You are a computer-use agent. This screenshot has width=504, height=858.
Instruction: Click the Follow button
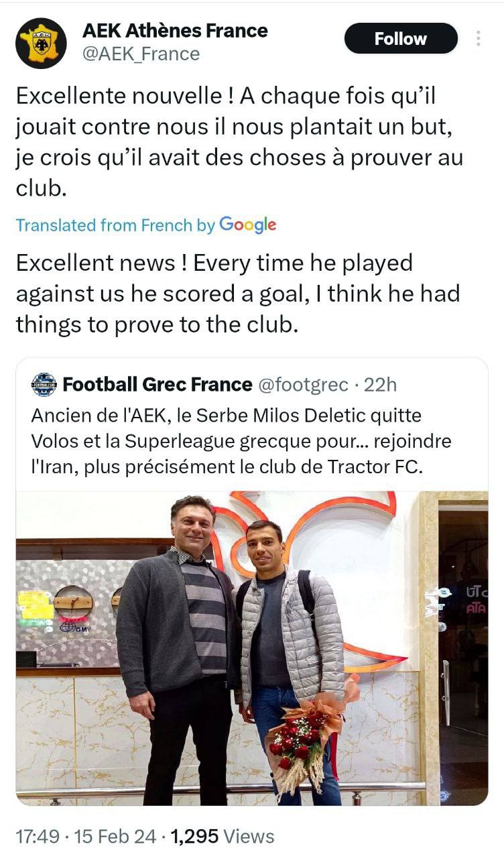tap(401, 39)
